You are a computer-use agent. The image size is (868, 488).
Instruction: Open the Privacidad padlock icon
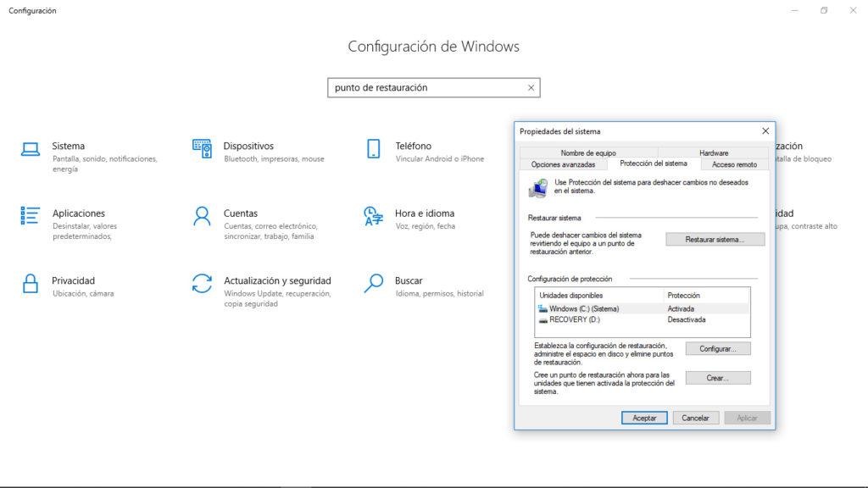pos(31,283)
